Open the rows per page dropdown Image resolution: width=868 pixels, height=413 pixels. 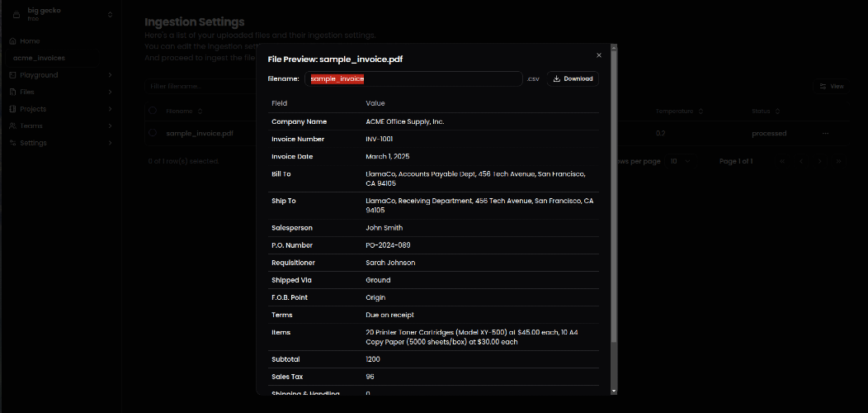681,161
